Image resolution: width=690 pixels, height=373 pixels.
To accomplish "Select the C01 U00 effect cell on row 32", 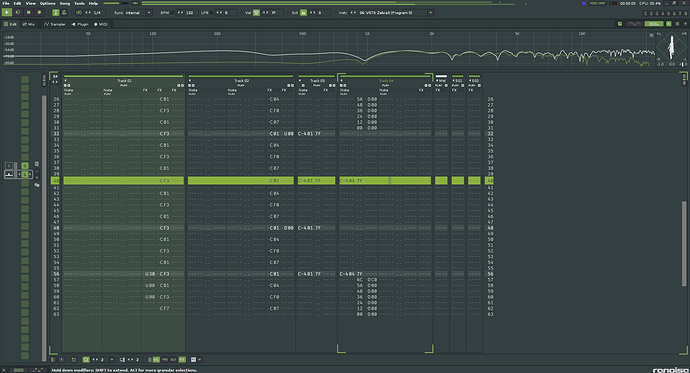I will pyautogui.click(x=282, y=134).
